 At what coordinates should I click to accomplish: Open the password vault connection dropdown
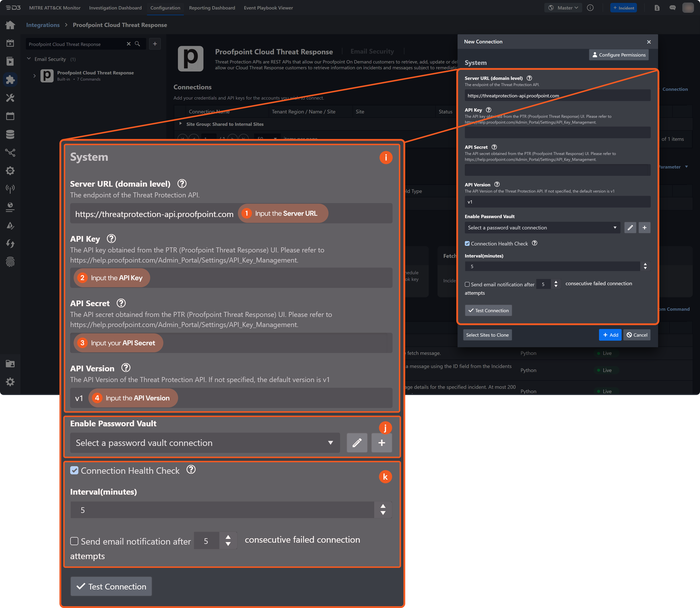(542, 228)
